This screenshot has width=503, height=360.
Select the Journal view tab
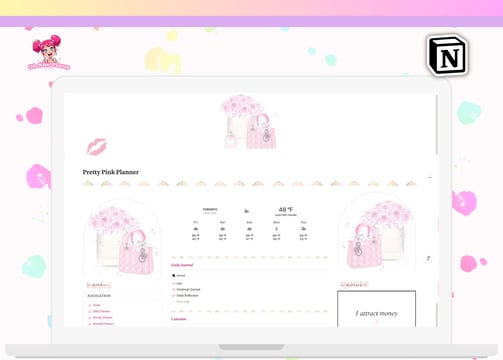point(178,276)
